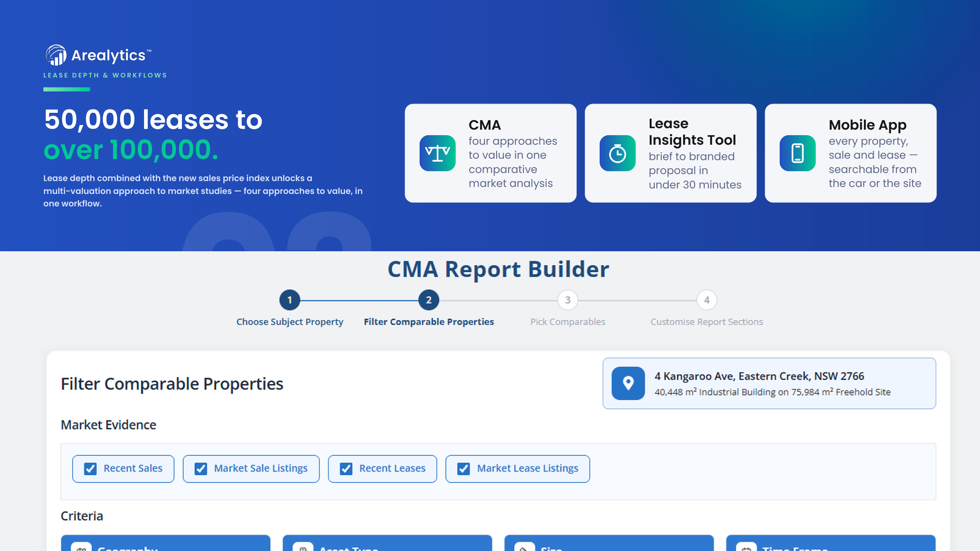This screenshot has height=551, width=980.
Task: Open the Lease Insights Tool card
Action: tap(671, 153)
